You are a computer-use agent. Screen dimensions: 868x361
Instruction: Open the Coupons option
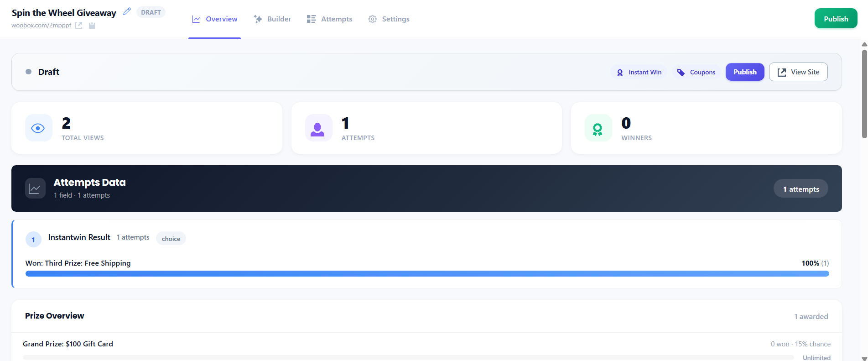click(696, 72)
